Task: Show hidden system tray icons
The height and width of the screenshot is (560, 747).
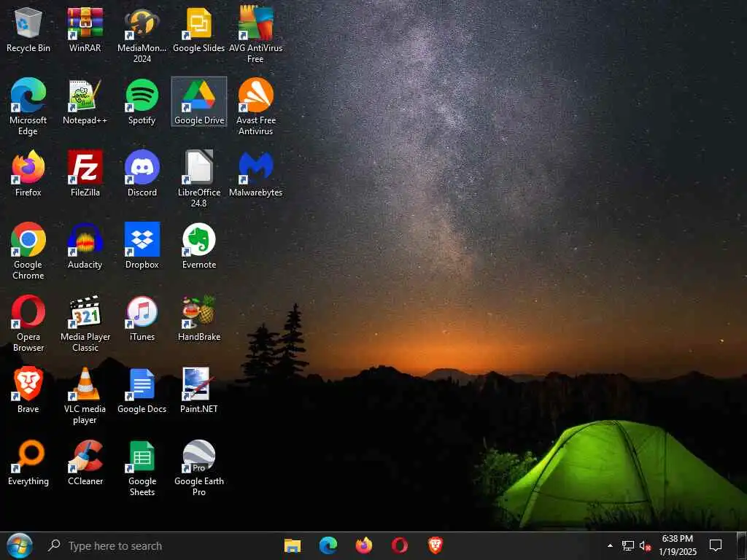Action: [610, 545]
